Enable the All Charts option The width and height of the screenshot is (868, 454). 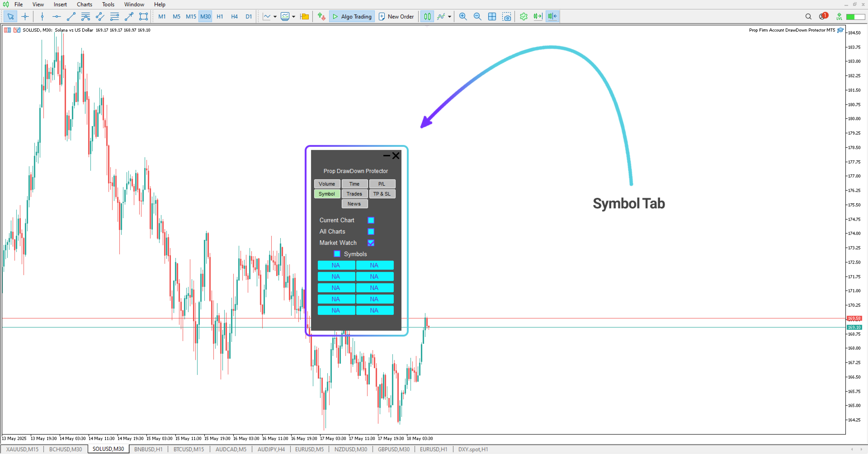point(371,231)
